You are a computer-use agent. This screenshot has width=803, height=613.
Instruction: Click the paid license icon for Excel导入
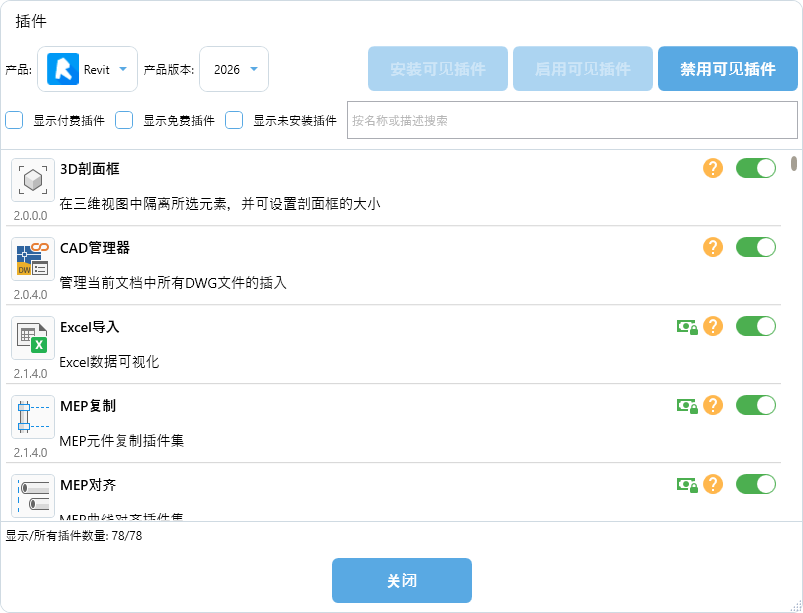(x=687, y=326)
